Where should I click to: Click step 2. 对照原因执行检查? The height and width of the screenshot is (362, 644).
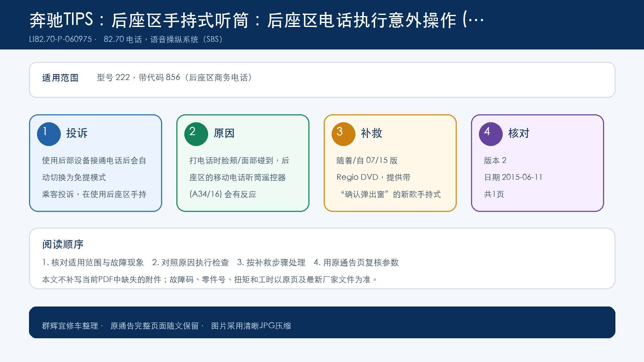click(x=190, y=263)
